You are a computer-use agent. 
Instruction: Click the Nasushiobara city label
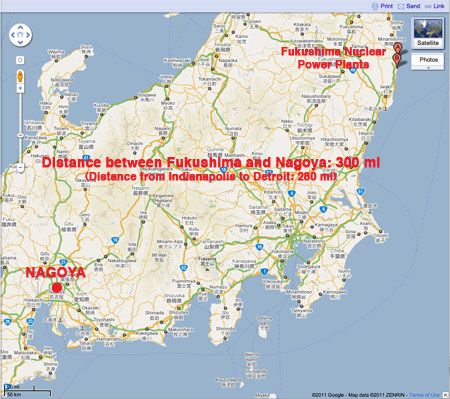[316, 98]
